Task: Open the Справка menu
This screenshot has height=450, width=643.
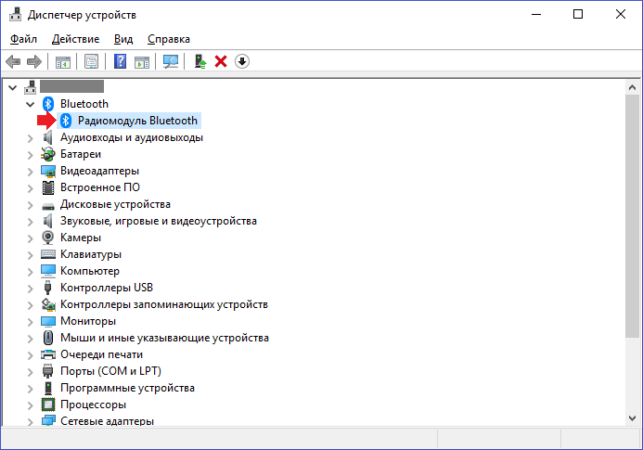Action: click(169, 39)
